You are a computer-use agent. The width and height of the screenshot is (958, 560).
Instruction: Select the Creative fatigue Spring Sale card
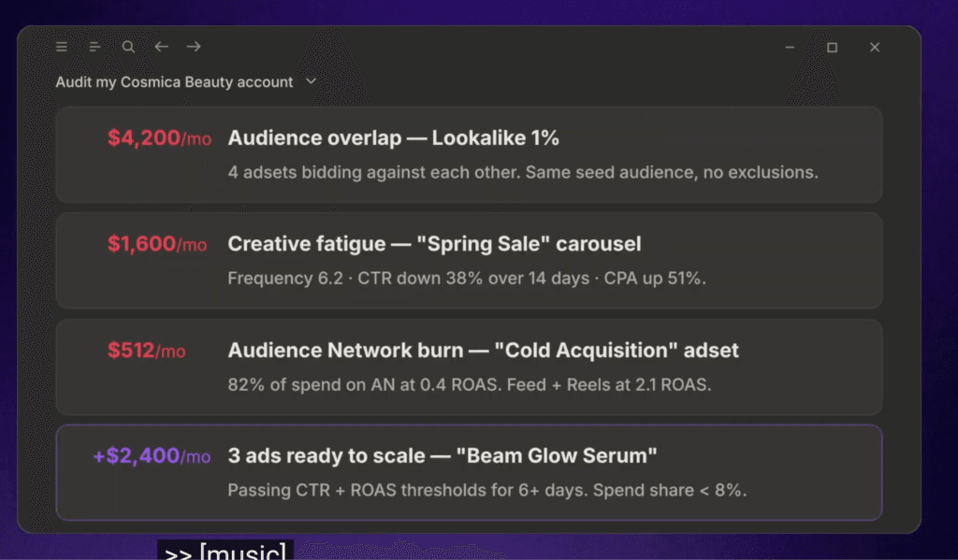pyautogui.click(x=469, y=261)
